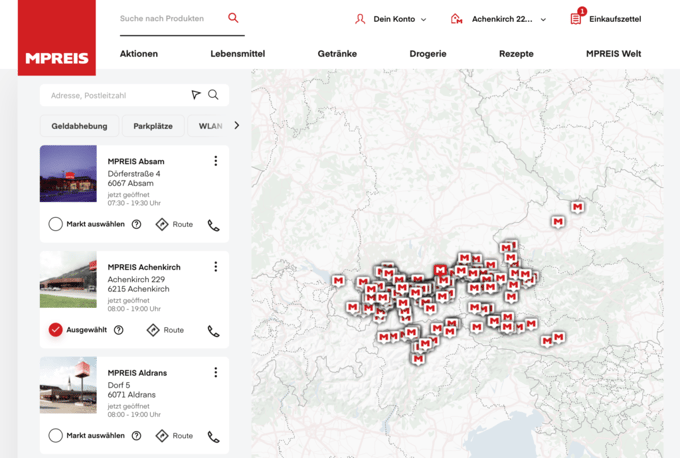Image resolution: width=680 pixels, height=458 pixels.
Task: Click the southernmost M map marker
Action: [418, 359]
